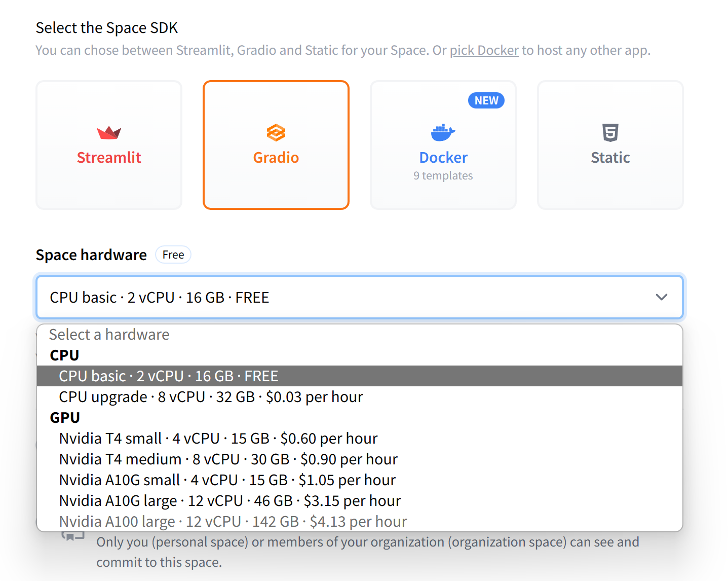Select the Streamlit SDK card
The width and height of the screenshot is (728, 581).
click(x=109, y=145)
